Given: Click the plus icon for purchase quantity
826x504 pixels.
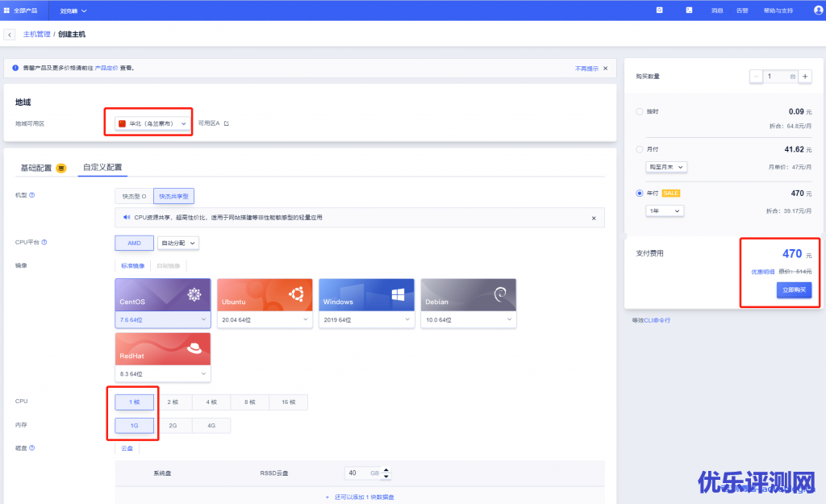Looking at the screenshot, I should (x=805, y=76).
